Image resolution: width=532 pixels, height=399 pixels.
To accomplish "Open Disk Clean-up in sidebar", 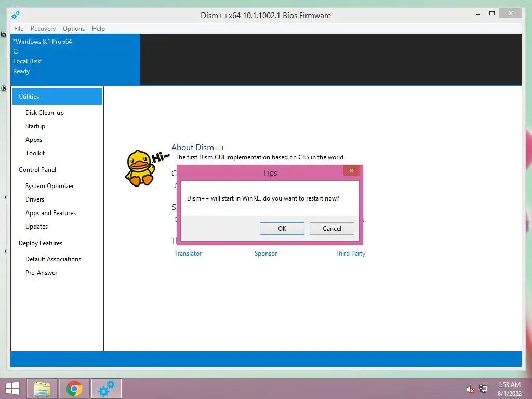I will [x=45, y=113].
